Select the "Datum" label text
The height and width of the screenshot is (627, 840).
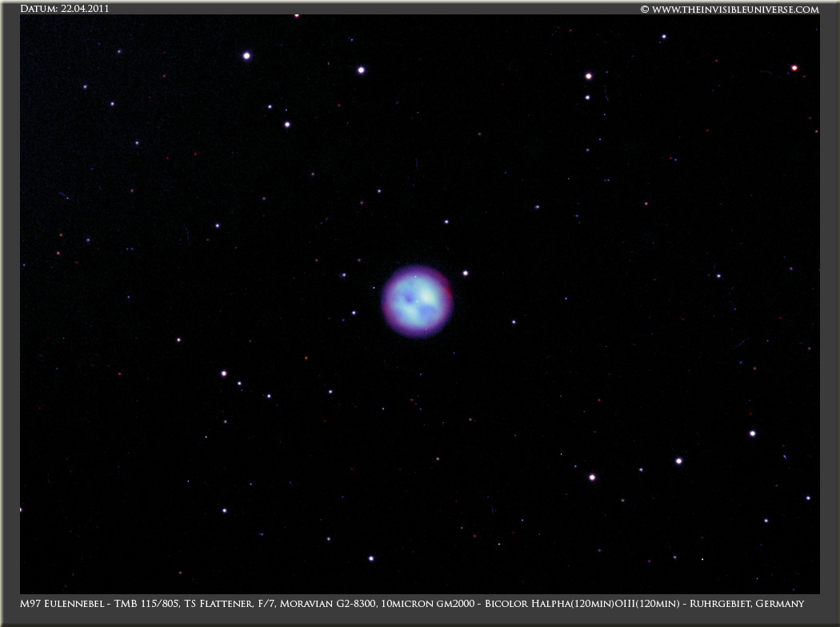coord(38,9)
